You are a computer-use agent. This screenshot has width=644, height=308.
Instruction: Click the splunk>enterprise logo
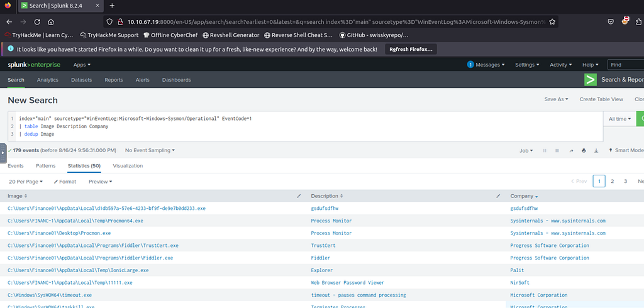34,65
